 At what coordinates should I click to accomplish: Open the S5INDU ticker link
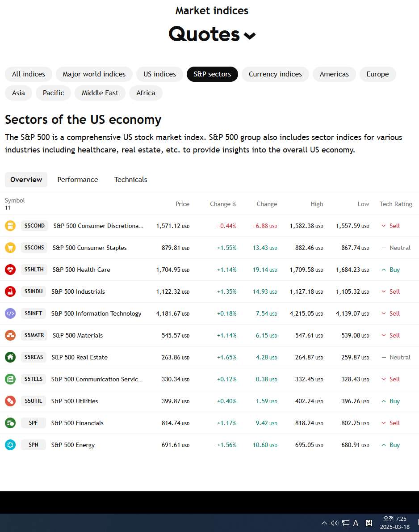pyautogui.click(x=34, y=291)
